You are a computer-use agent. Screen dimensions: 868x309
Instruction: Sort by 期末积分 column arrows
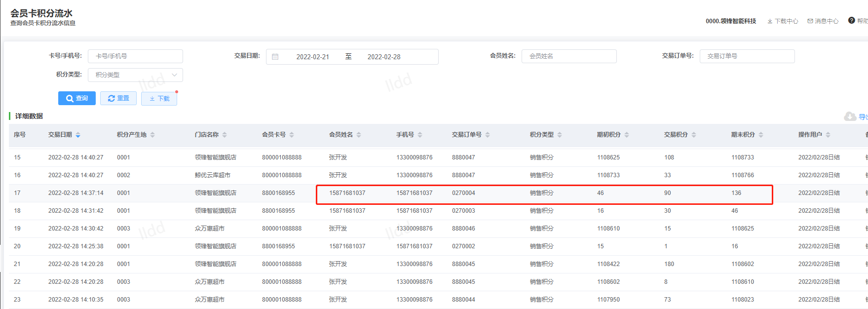coord(761,135)
